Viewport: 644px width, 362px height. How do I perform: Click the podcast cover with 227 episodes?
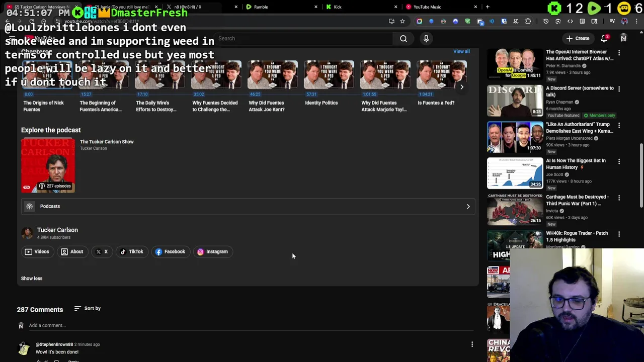tap(48, 165)
